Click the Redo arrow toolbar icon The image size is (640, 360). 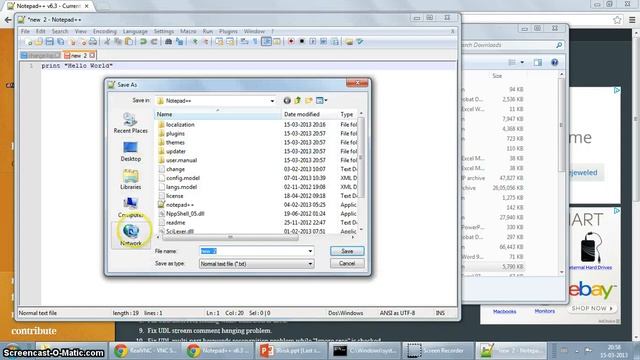pos(154,42)
